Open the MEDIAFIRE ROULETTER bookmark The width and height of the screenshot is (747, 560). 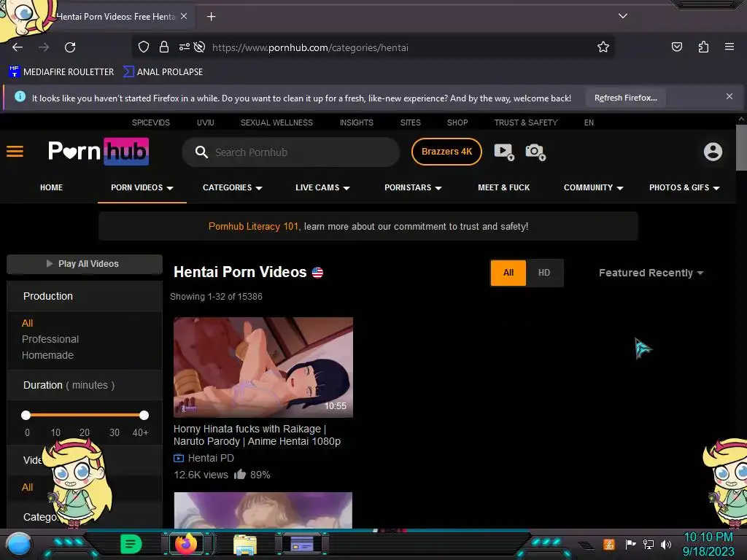(61, 72)
